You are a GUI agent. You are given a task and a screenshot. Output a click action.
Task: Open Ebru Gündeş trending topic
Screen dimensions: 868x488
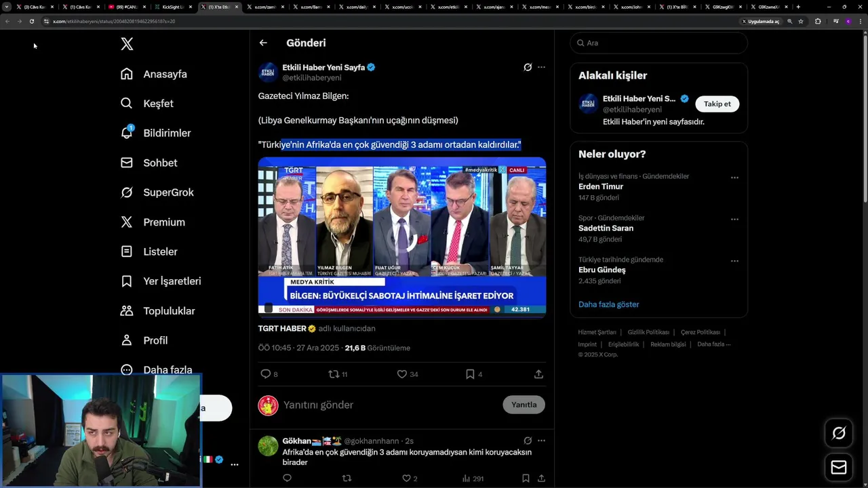(602, 270)
